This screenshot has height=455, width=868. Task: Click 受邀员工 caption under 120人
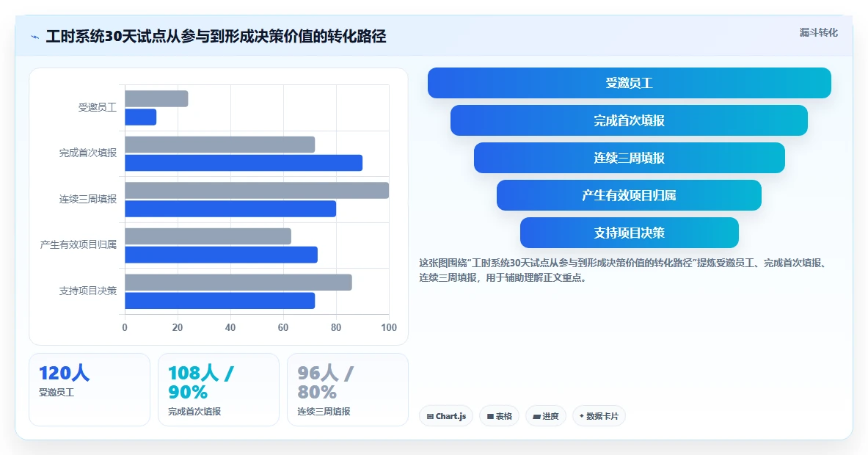coord(56,393)
